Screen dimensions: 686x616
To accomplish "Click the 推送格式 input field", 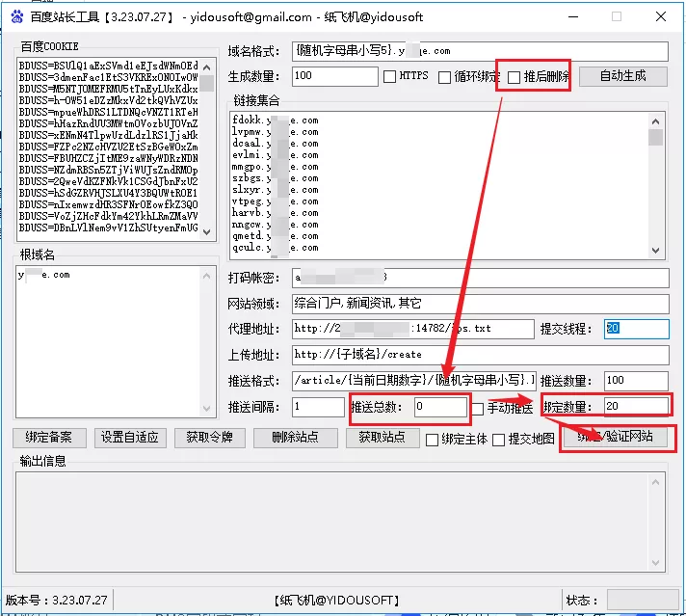I will [413, 381].
